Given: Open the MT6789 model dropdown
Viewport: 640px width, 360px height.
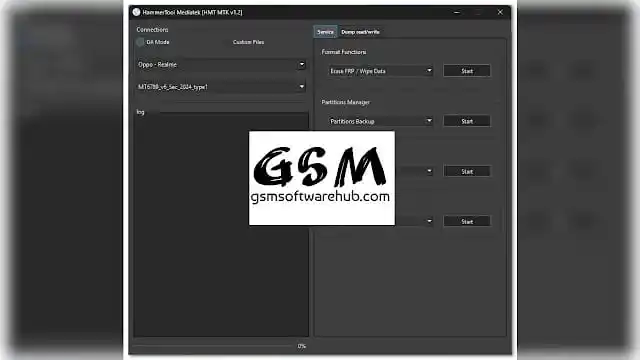Looking at the screenshot, I should coord(221,87).
